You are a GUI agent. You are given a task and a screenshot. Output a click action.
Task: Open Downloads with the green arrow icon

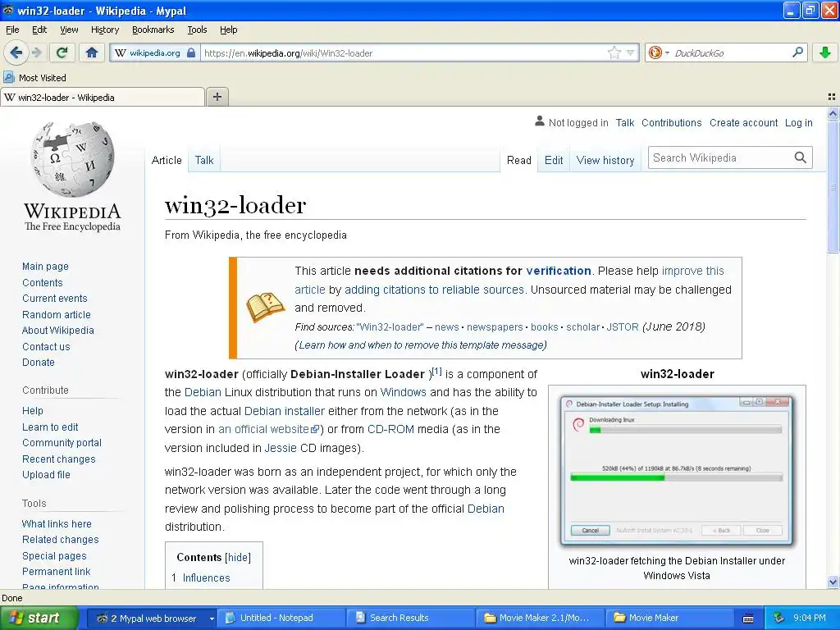[825, 52]
